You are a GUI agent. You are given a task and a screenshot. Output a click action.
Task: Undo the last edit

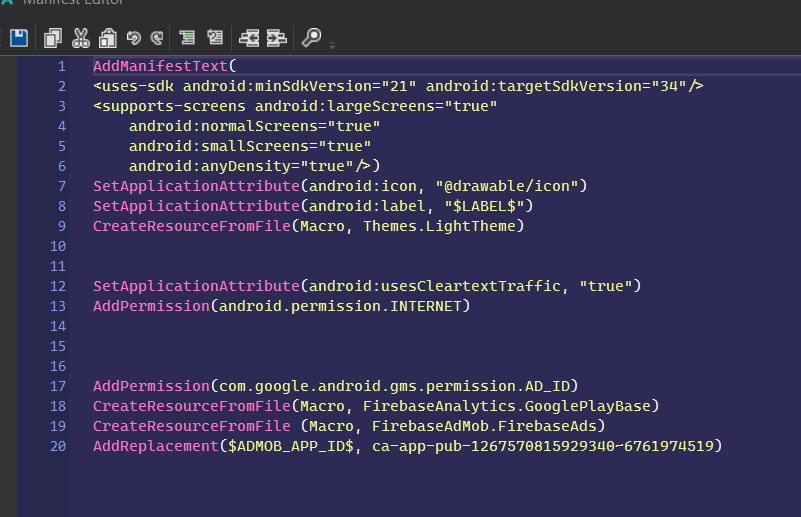(x=134, y=38)
